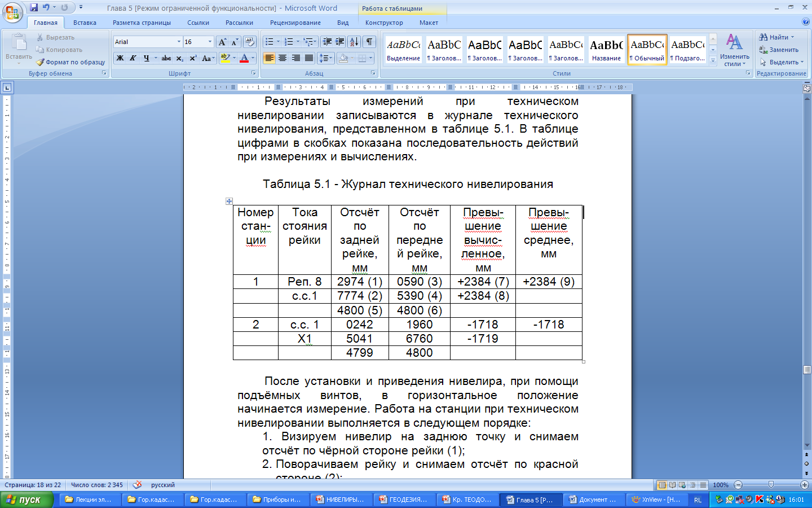Open Изменить стили (Change Styles)
This screenshot has width=812, height=508.
click(734, 51)
